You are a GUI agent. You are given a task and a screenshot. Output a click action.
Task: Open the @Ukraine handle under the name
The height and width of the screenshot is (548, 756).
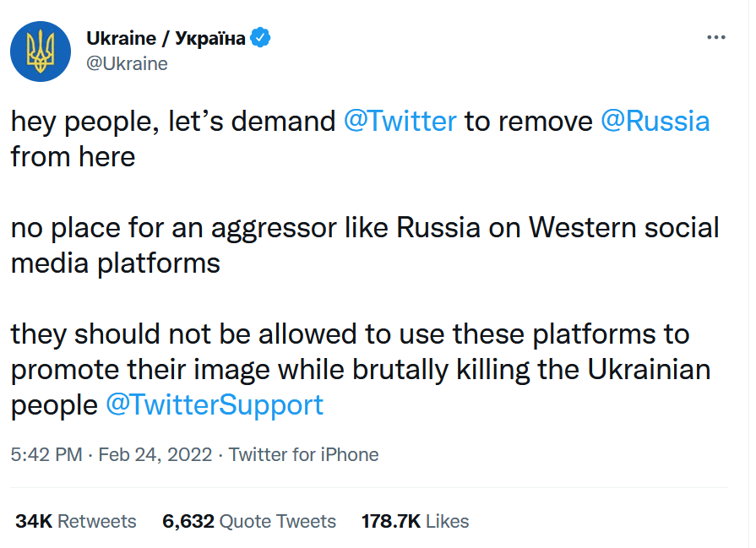point(127,64)
